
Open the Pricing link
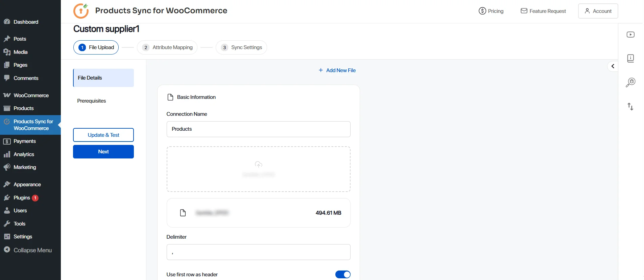(491, 11)
